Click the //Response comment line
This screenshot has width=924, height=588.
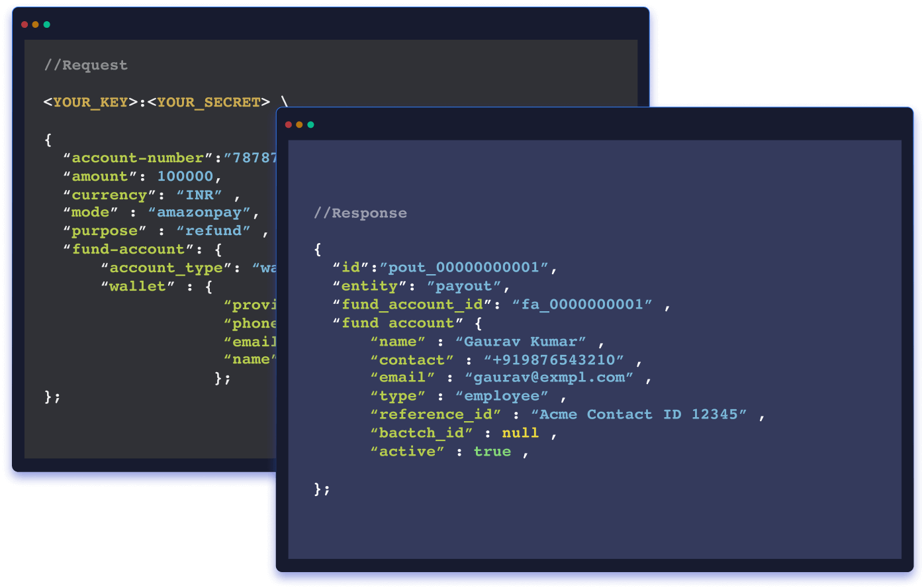click(x=360, y=213)
